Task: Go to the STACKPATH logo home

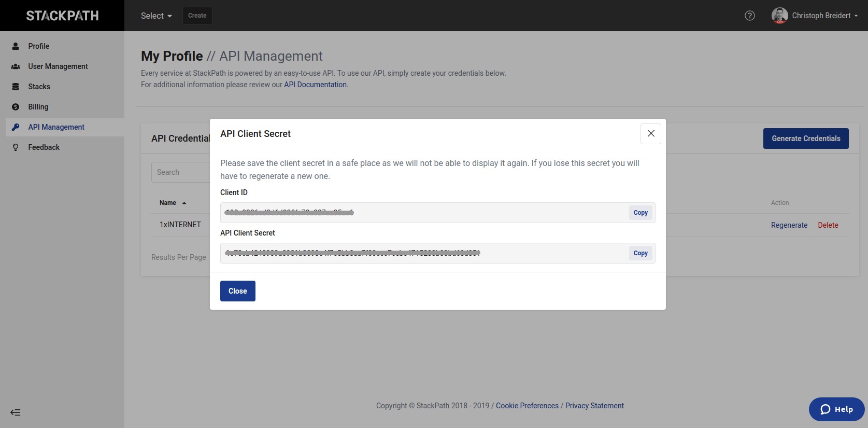Action: 62,16
